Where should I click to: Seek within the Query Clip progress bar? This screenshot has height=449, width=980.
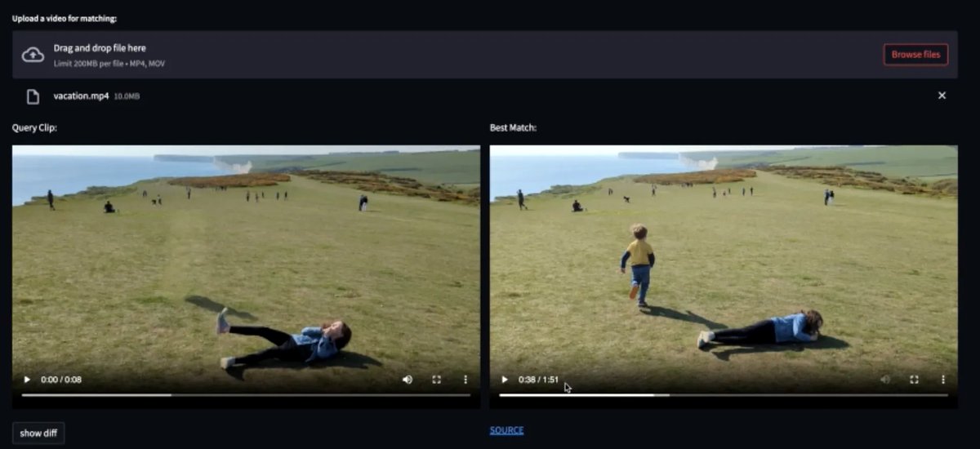(x=245, y=395)
